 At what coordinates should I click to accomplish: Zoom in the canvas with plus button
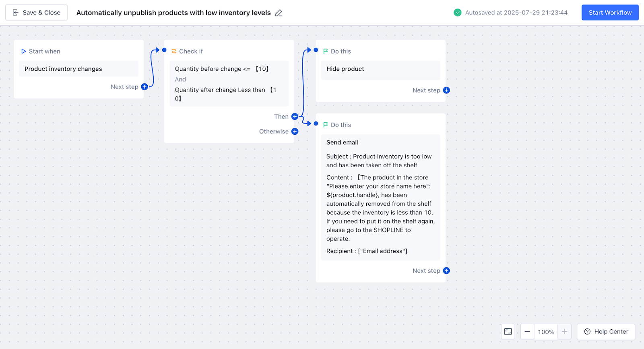click(x=565, y=332)
